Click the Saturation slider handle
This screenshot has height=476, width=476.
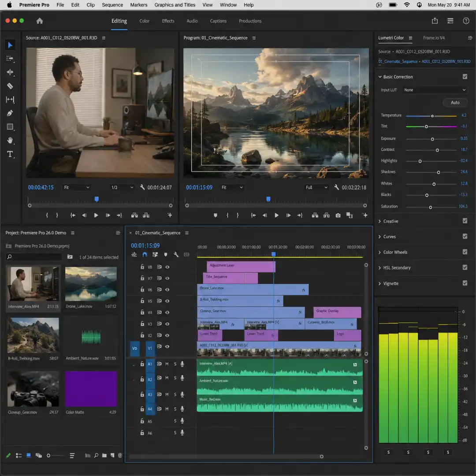pyautogui.click(x=430, y=207)
